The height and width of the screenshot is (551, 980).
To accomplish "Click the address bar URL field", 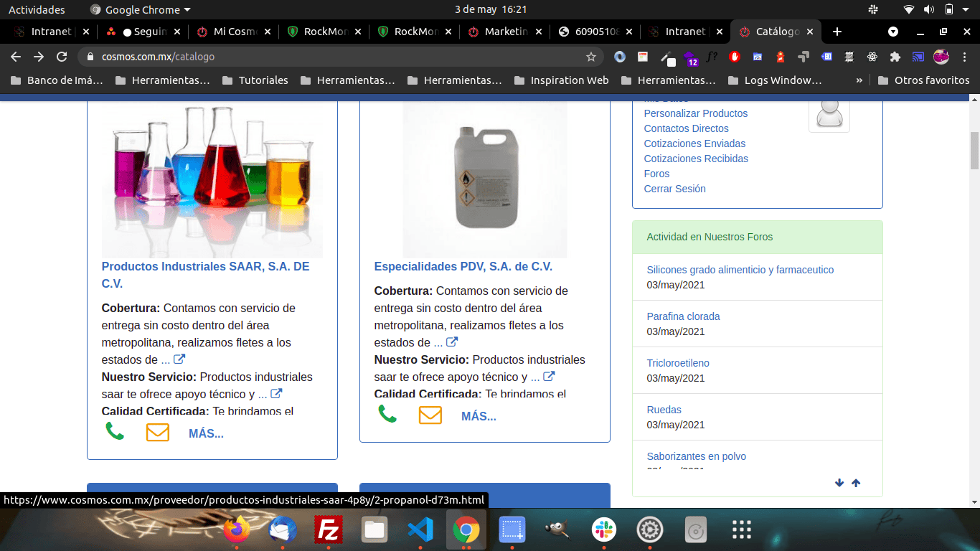I will click(337, 57).
